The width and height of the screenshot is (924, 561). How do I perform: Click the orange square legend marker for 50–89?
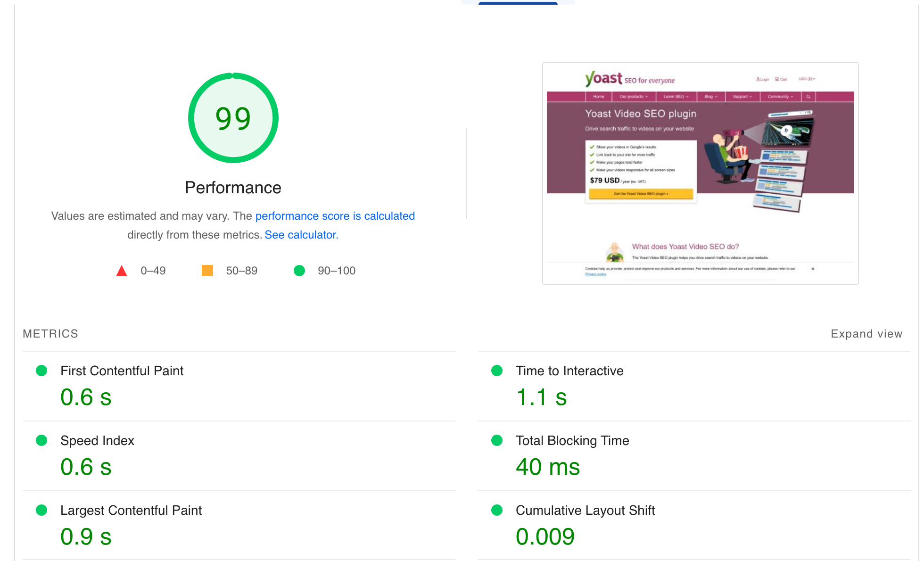point(206,271)
